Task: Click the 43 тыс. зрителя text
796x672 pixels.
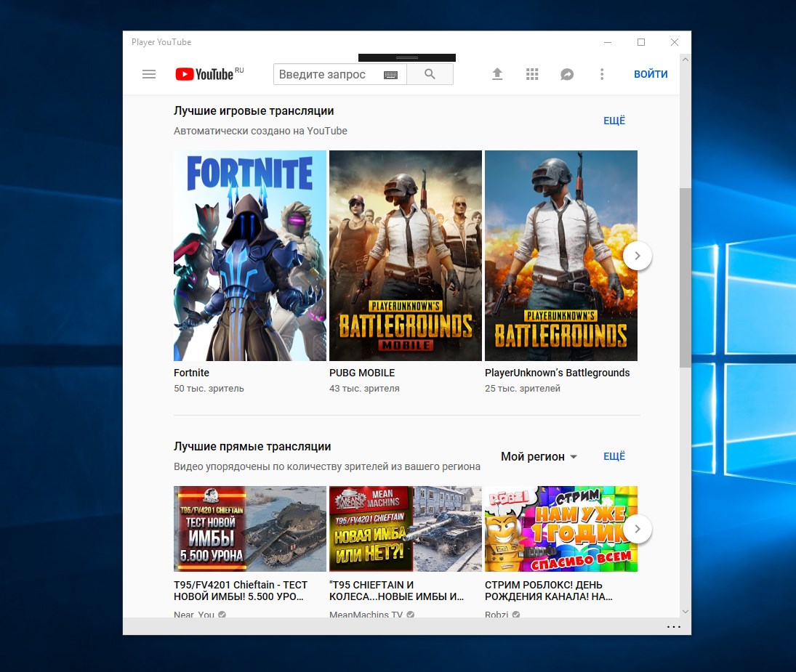Action: pyautogui.click(x=364, y=389)
